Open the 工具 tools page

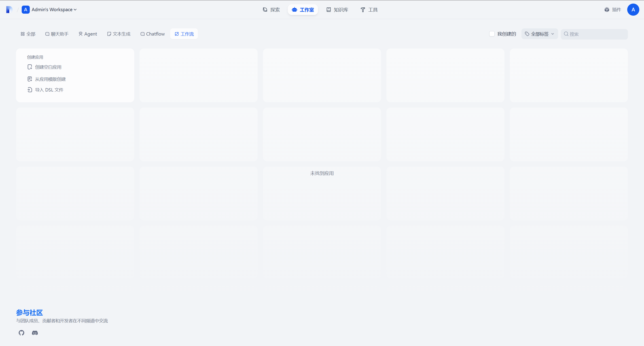(369, 9)
